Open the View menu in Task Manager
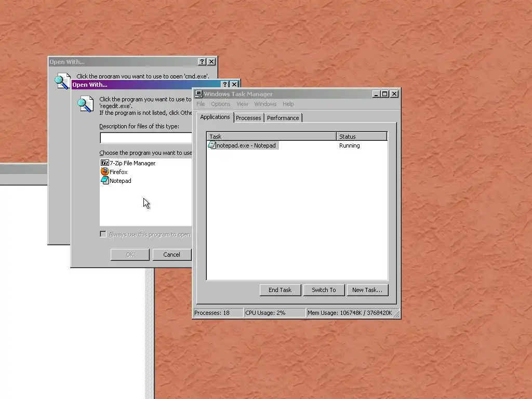The height and width of the screenshot is (399, 532). 242,104
